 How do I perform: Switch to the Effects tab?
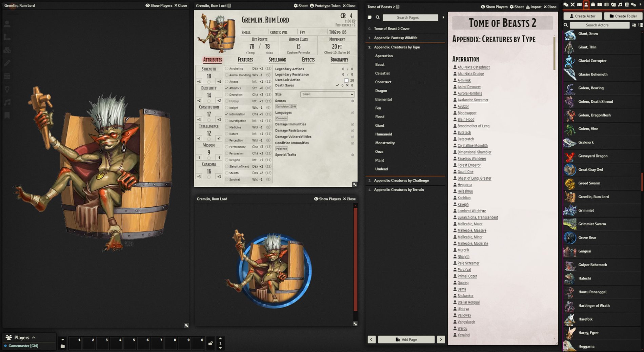tap(308, 60)
